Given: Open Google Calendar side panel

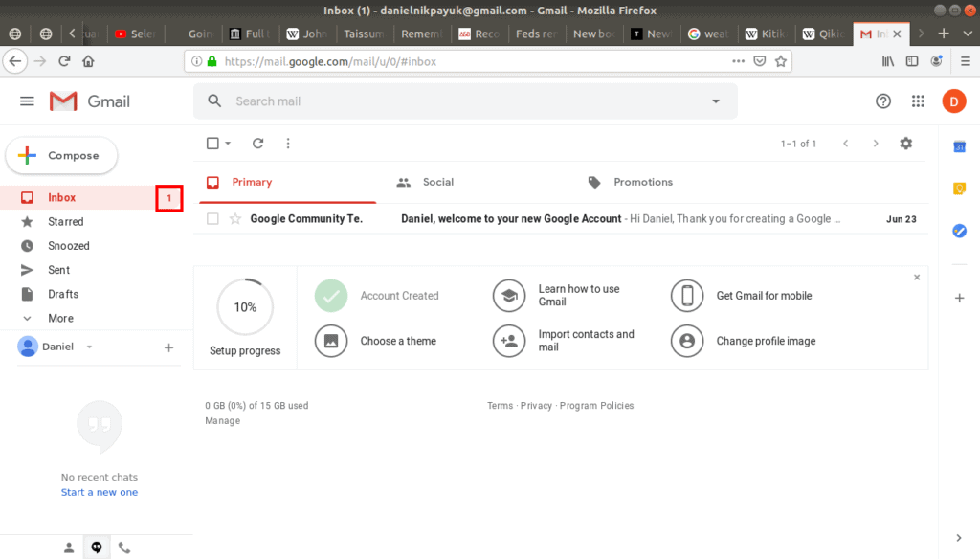Looking at the screenshot, I should click(959, 147).
